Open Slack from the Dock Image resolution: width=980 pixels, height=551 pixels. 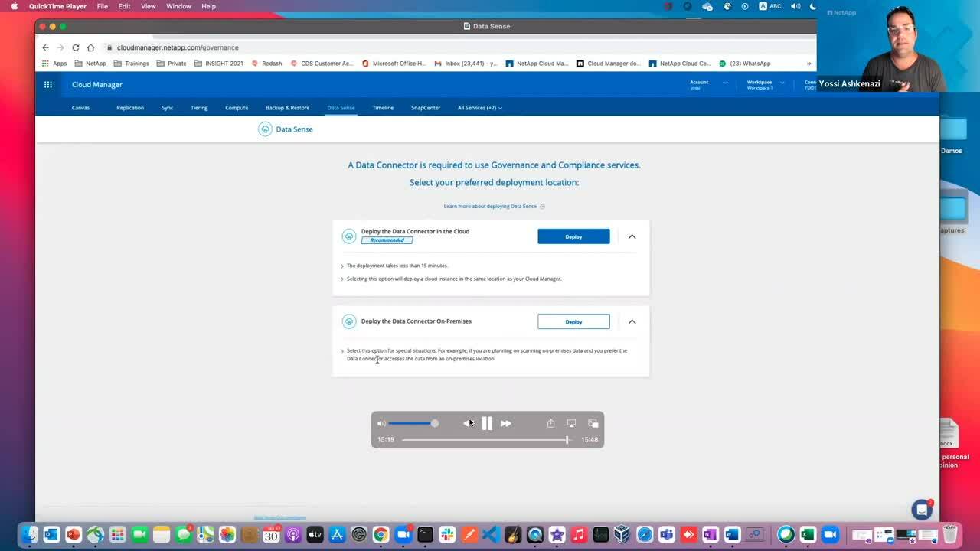pos(447,534)
